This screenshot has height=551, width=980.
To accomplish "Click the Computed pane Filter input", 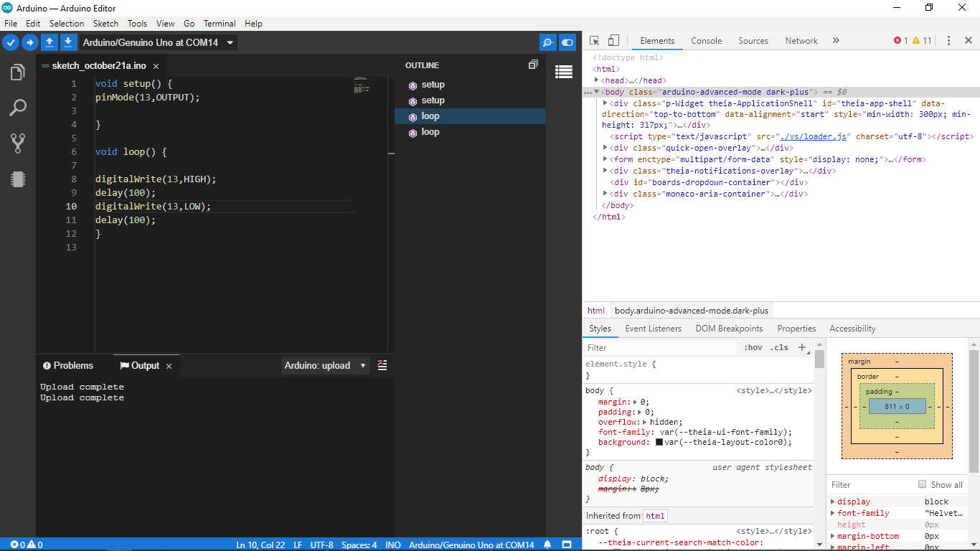I will tap(872, 484).
